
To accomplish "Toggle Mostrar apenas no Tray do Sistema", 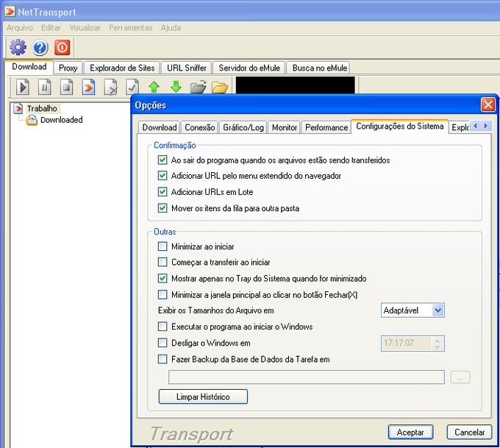I will pyautogui.click(x=162, y=278).
